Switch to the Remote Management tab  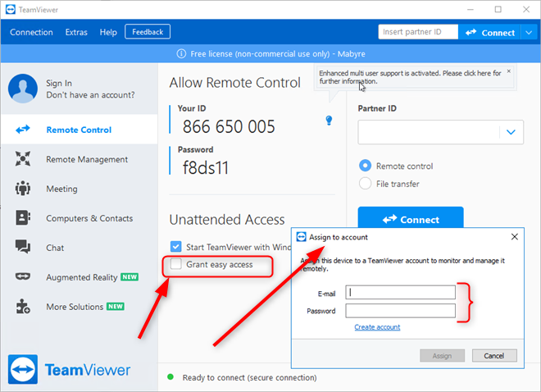point(79,159)
